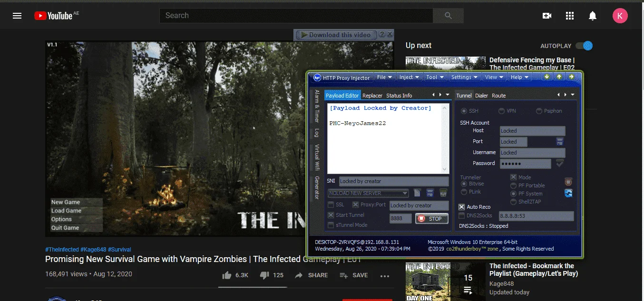Click the YouTube search magnifier button
This screenshot has width=644, height=301.
(448, 16)
